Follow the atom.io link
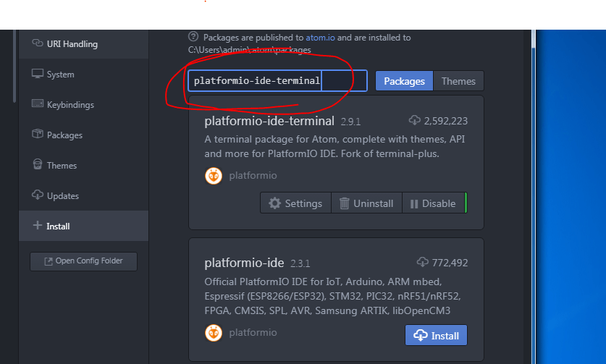The height and width of the screenshot is (364, 606). point(321,38)
